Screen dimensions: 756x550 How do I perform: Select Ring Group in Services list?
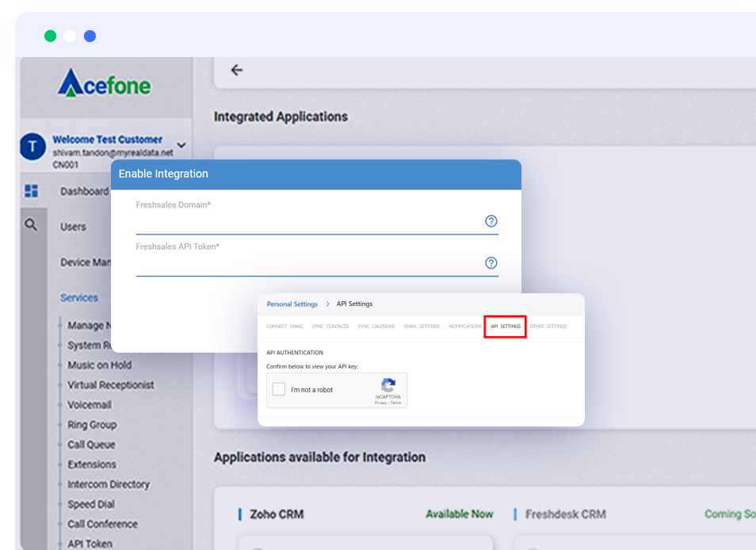point(92,425)
